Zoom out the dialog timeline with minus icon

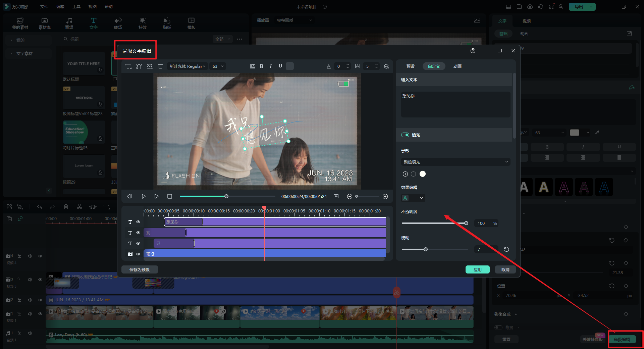tap(350, 197)
